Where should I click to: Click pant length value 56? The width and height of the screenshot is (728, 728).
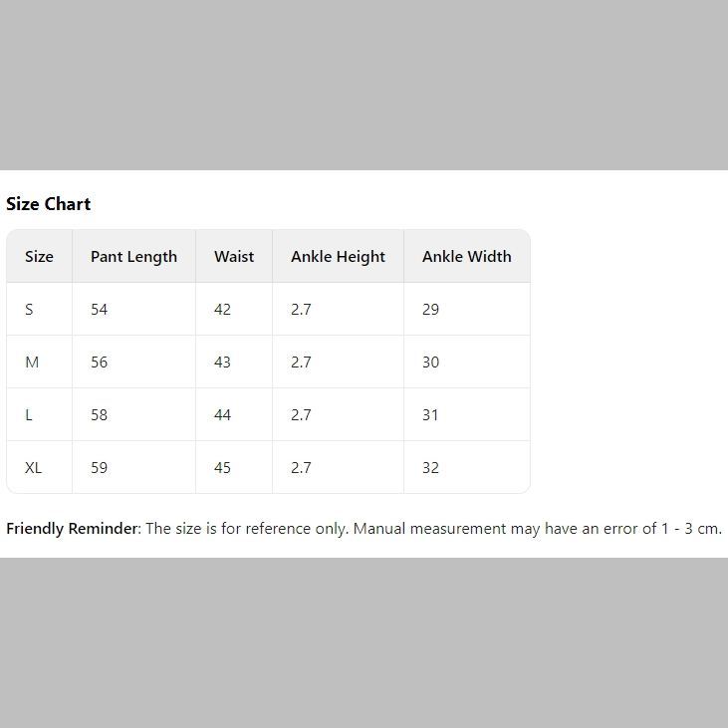(x=99, y=363)
